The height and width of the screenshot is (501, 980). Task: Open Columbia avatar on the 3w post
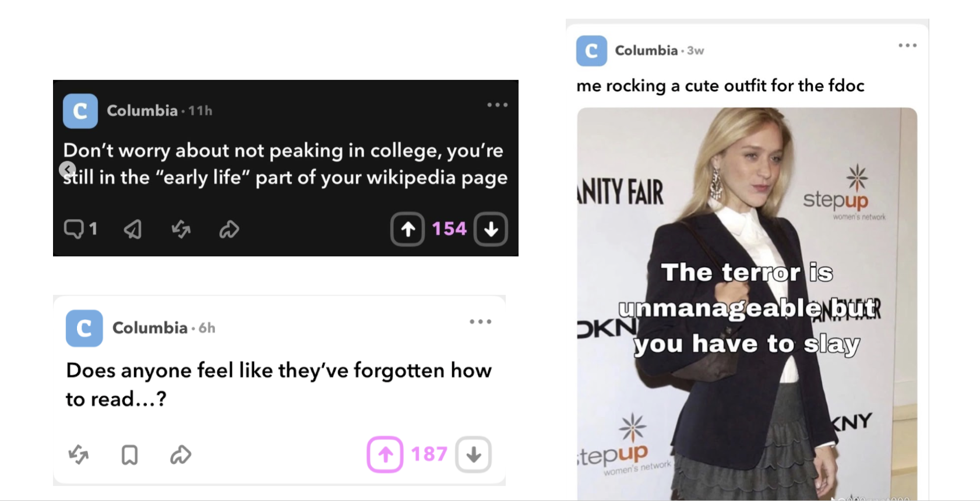click(591, 51)
